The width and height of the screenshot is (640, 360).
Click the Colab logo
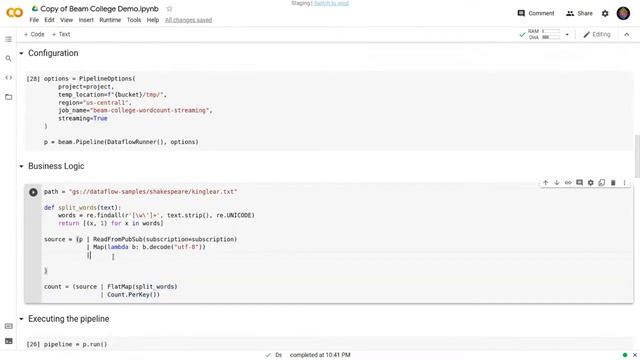14,13
